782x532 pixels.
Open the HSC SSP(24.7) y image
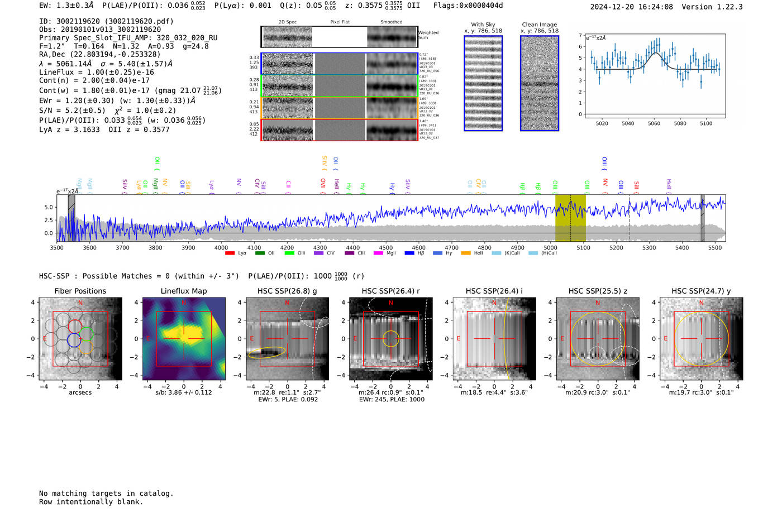[701, 339]
